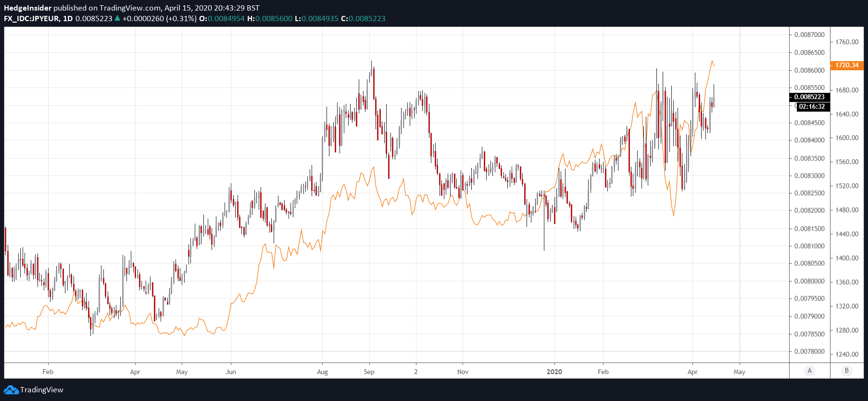Click the 1480.00 right scale label
This screenshot has height=401, width=868.
pos(847,210)
